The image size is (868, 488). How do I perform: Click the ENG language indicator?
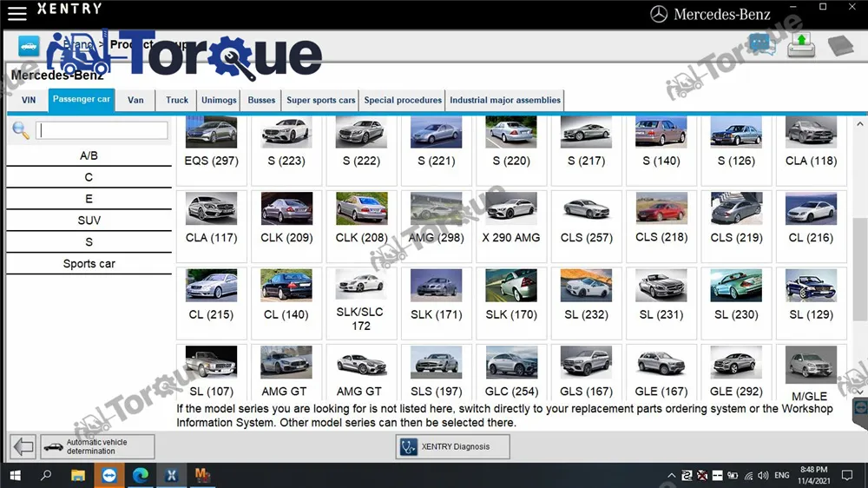point(782,475)
